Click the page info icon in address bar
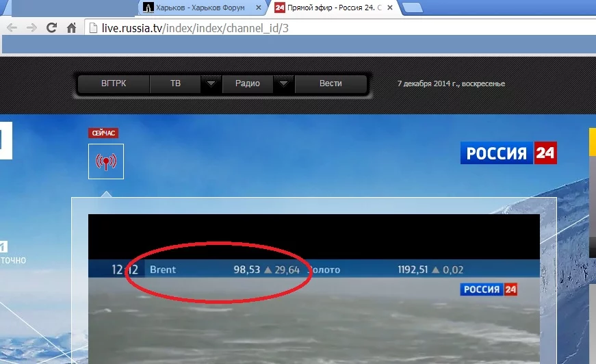The height and width of the screenshot is (364, 596). [x=93, y=28]
